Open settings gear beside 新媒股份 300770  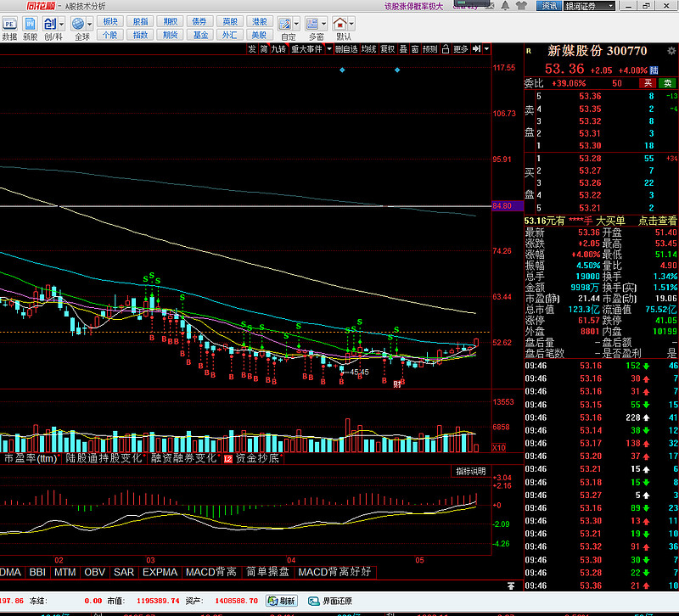671,51
